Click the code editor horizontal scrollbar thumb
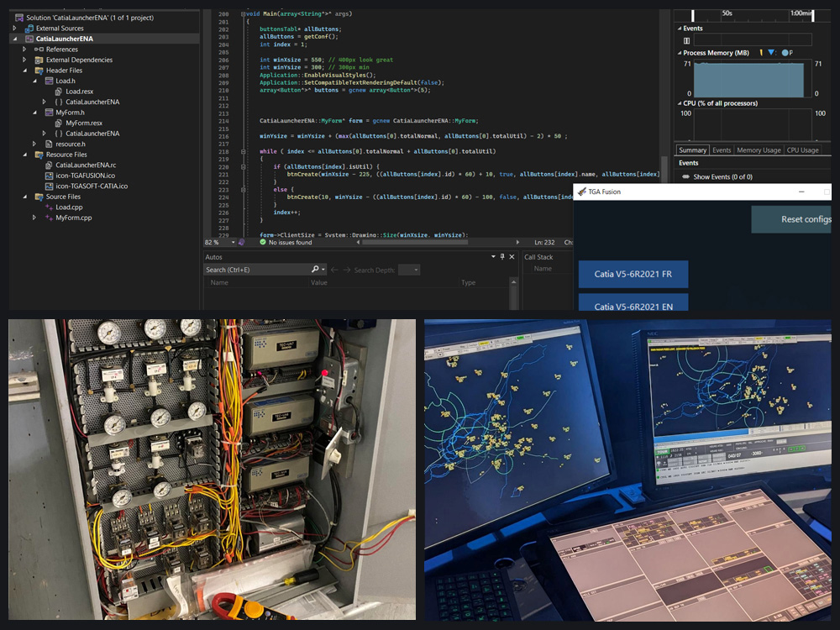This screenshot has height=630, width=840. tap(415, 242)
